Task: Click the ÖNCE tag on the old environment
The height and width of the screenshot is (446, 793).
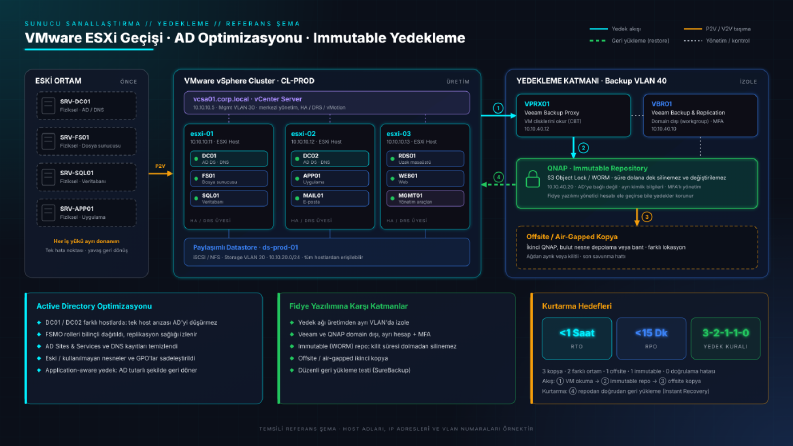Action: 128,81
